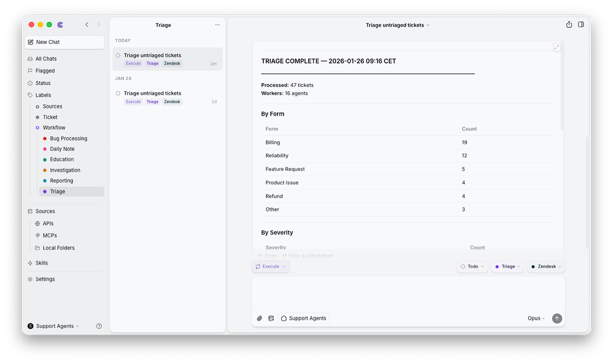Open All Chats in sidebar
Viewport: 613px width, 364px height.
point(46,58)
